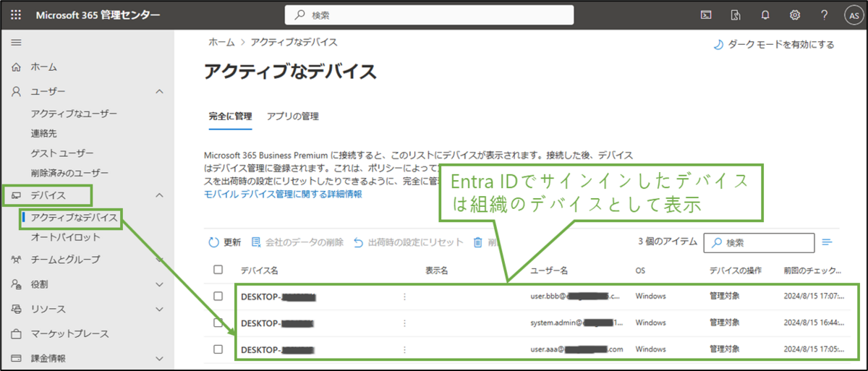Screen dimensions: 868x371
Task: Expand the 課金情報 section chevron
Action: point(160,358)
